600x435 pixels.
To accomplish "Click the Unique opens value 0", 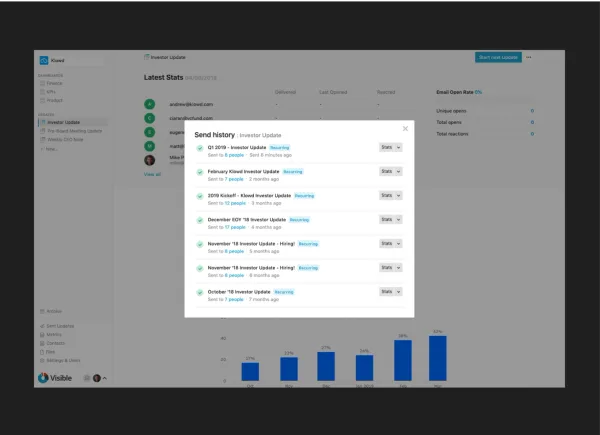I will pos(532,111).
